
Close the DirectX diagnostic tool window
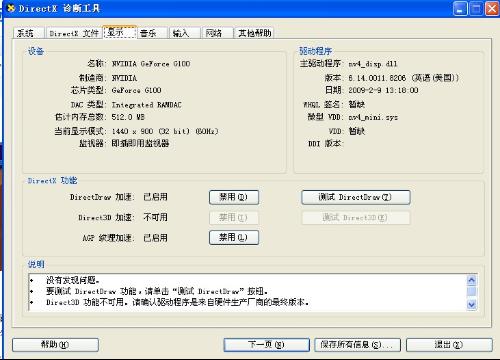[x=492, y=9]
